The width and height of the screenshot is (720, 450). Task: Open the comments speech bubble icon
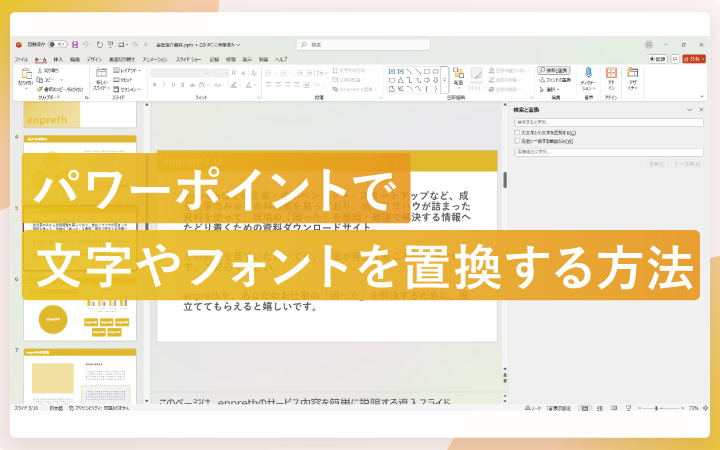tap(675, 59)
